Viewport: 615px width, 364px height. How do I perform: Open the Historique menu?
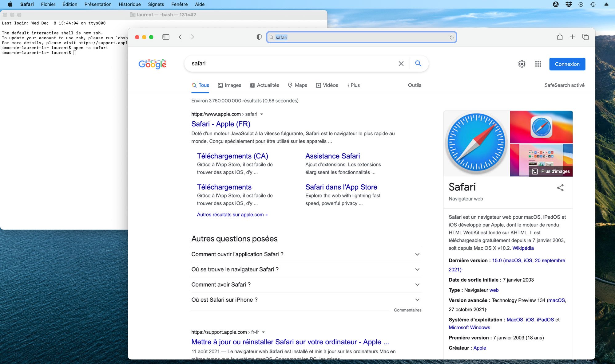pos(130,4)
